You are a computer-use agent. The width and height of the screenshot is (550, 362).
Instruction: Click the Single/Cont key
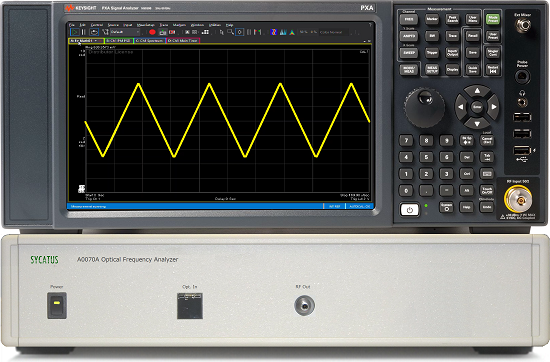pos(492,53)
